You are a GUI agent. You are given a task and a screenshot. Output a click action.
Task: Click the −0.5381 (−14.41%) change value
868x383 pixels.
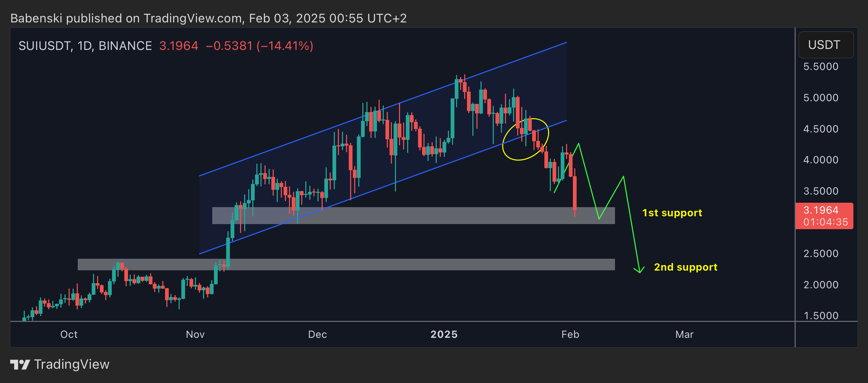coord(259,46)
